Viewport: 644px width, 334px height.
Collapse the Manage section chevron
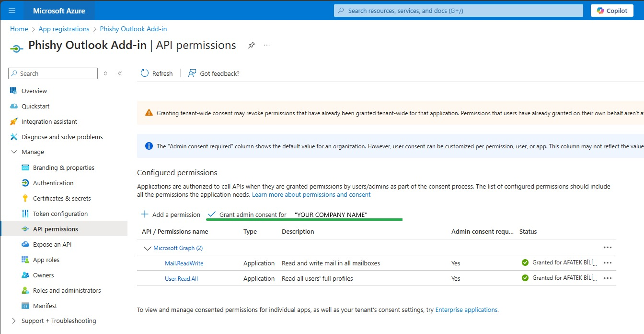point(13,152)
